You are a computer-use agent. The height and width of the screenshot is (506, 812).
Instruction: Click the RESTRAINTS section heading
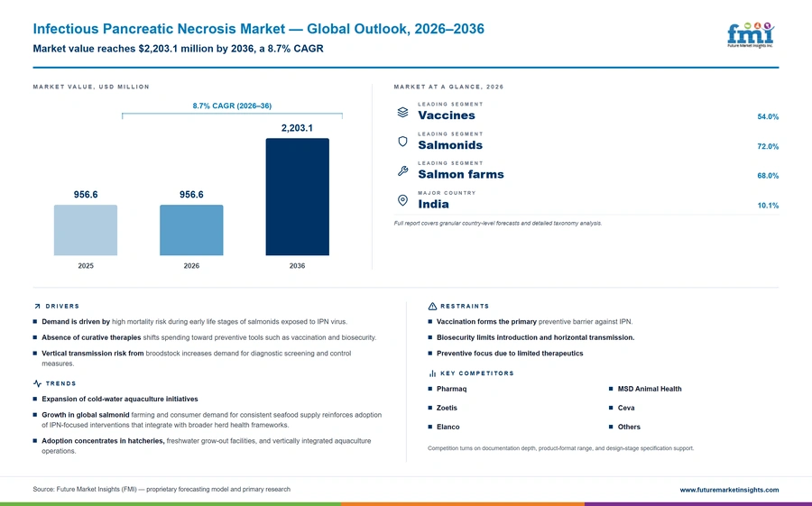[x=465, y=306]
